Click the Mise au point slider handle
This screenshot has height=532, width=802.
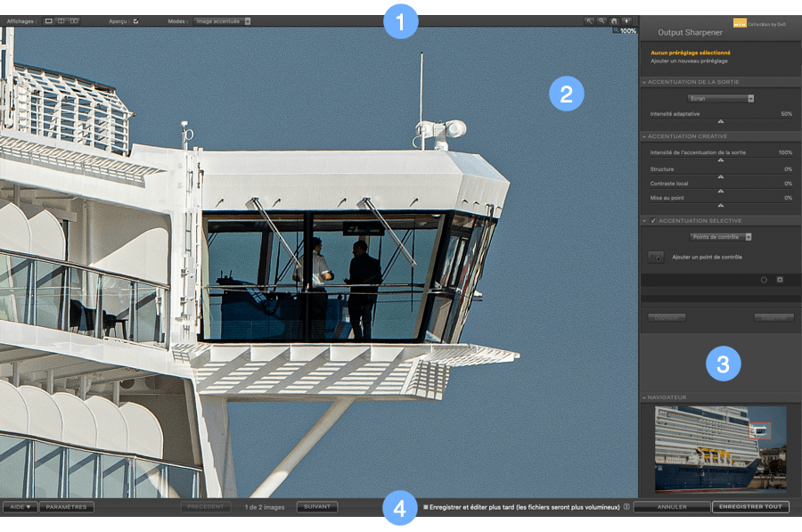pos(721,205)
